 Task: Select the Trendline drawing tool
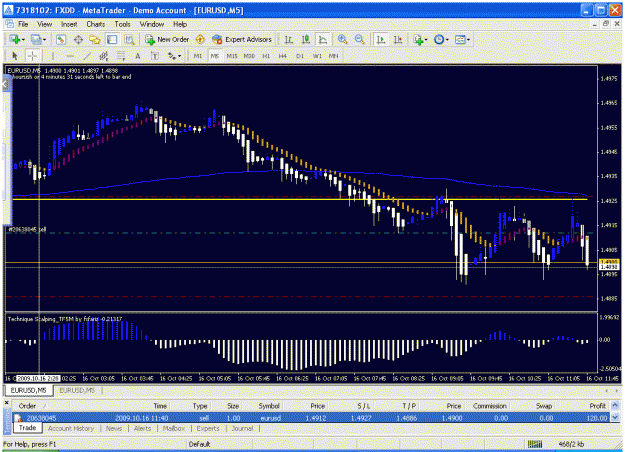pyautogui.click(x=87, y=56)
